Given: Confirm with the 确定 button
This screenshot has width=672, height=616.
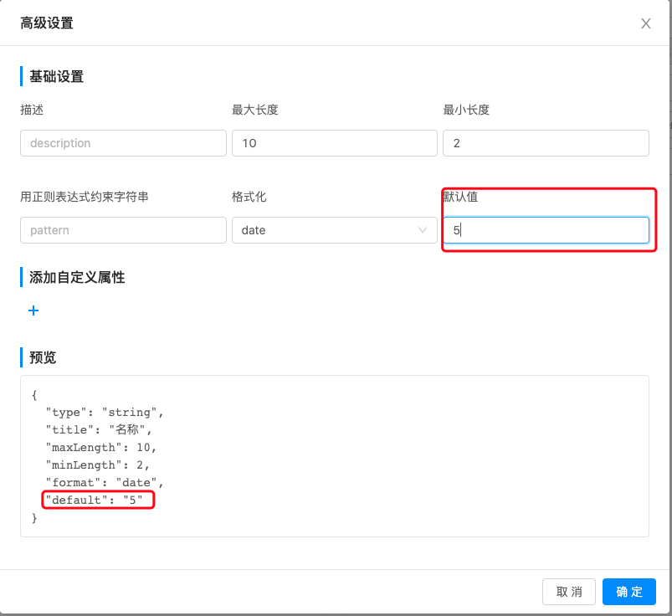Looking at the screenshot, I should click(628, 592).
